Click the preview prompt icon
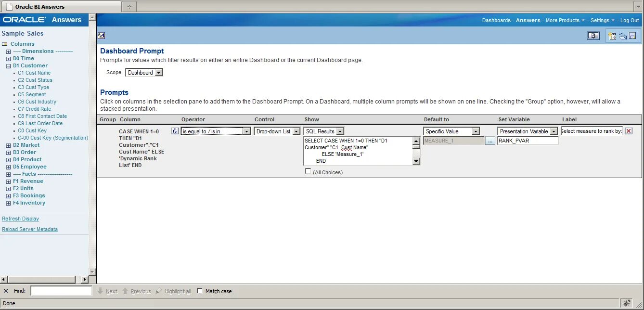Screen dimensions: 644x310 pyautogui.click(x=593, y=36)
